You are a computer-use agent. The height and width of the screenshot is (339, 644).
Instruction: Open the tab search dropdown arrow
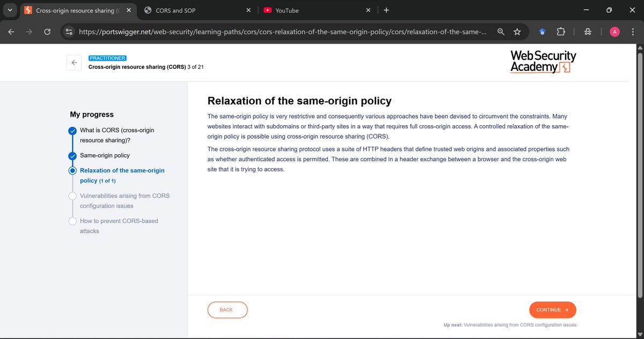pos(11,10)
